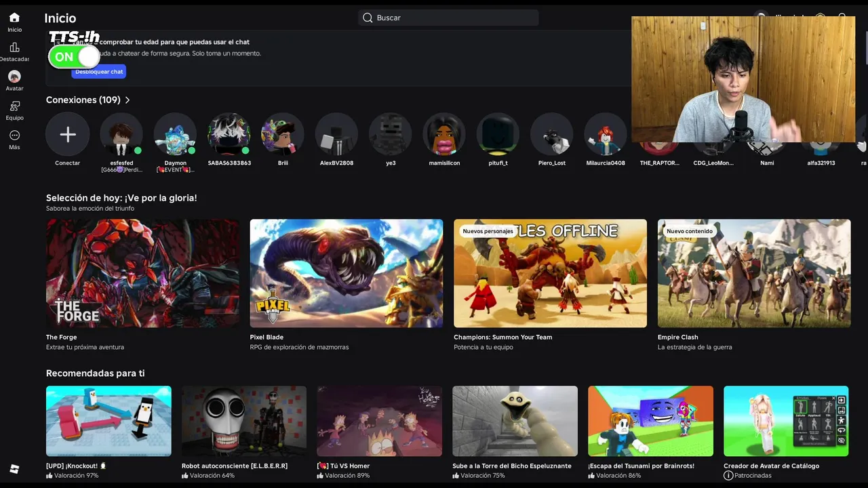
Task: Click the Desbloquear chat button
Action: (99, 72)
